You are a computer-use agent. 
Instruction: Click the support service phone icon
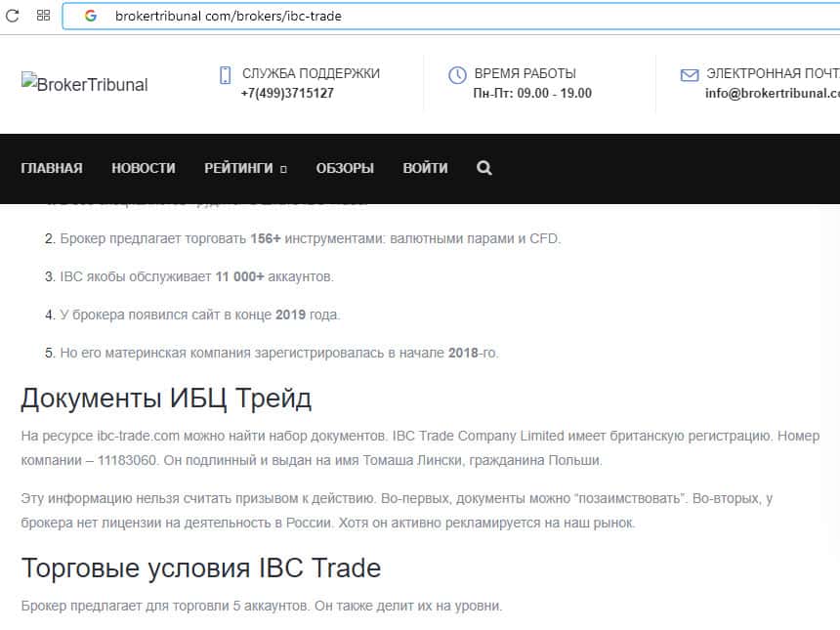point(226,75)
